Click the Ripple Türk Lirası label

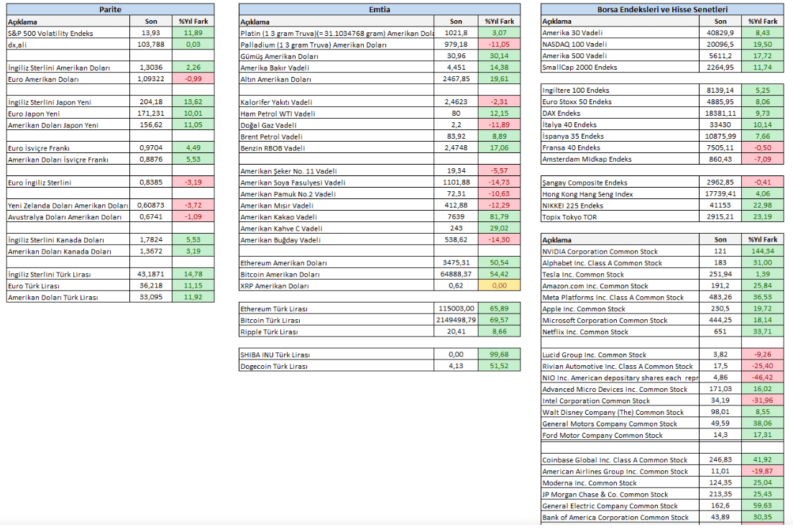336,331
